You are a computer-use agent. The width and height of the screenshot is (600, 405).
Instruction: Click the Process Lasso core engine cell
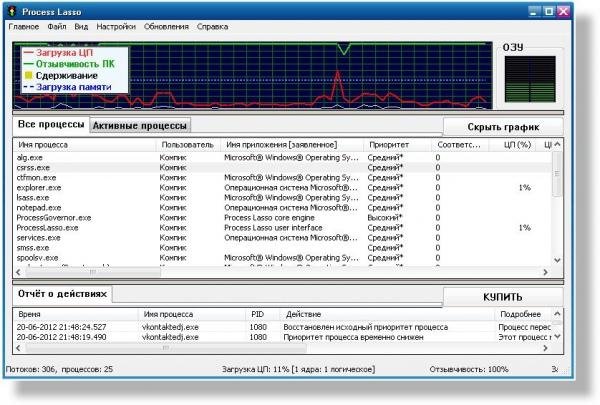point(269,217)
